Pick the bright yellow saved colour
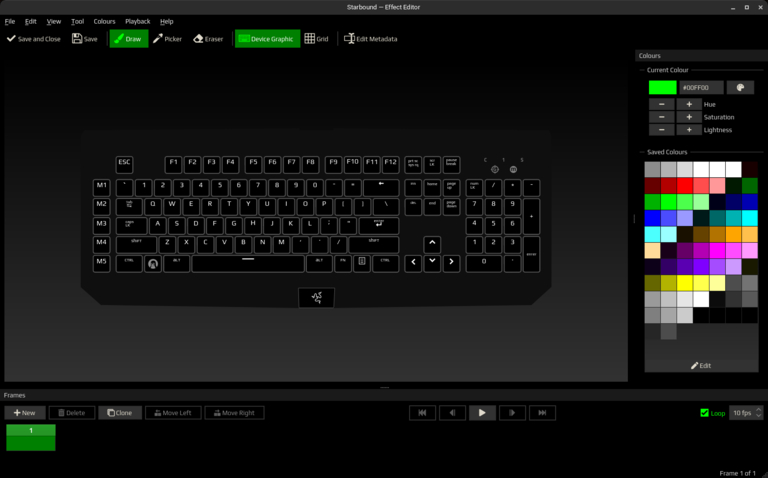This screenshot has height=478, width=768. point(685,283)
